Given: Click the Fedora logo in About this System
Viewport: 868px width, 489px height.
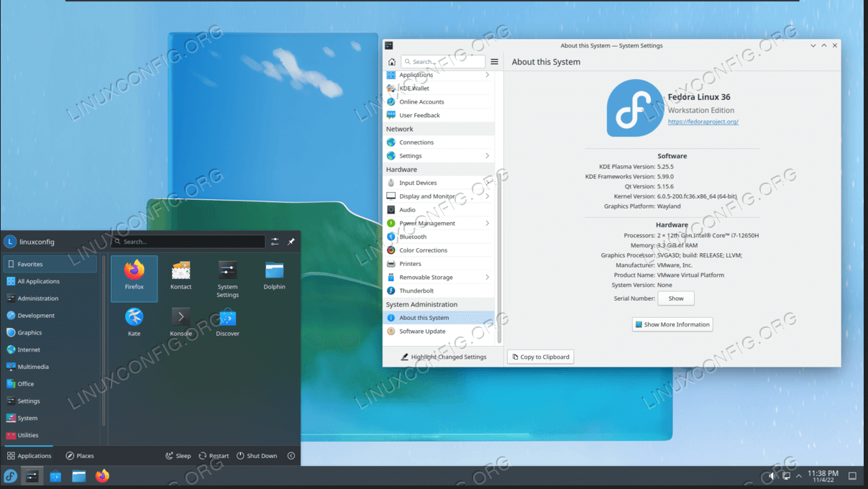Looking at the screenshot, I should (x=635, y=108).
